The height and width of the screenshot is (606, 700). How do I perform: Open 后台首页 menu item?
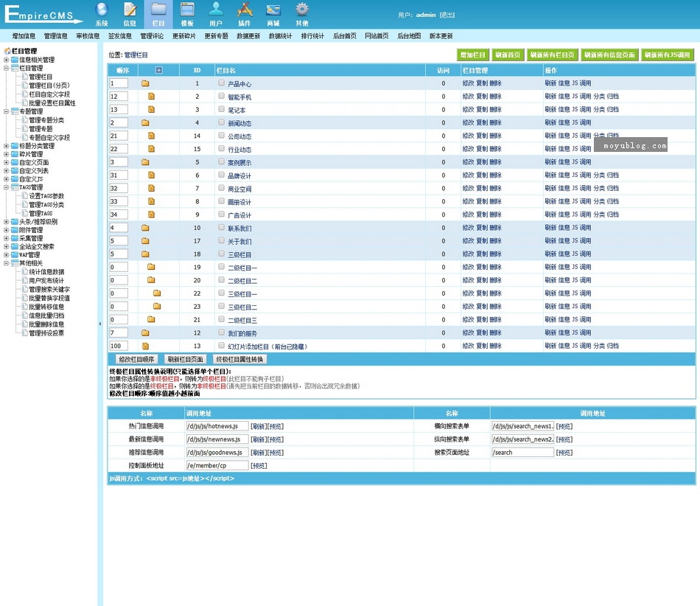tap(345, 36)
